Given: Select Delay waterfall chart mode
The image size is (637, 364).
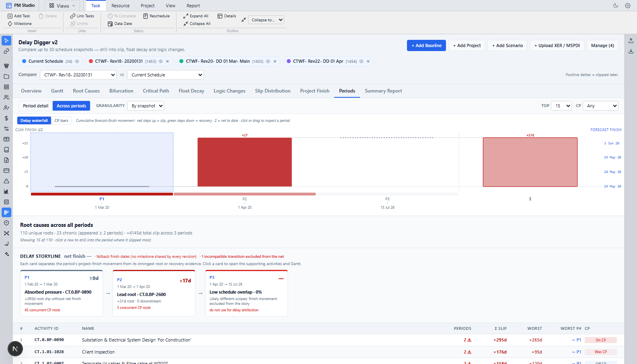Looking at the screenshot, I should (34, 121).
